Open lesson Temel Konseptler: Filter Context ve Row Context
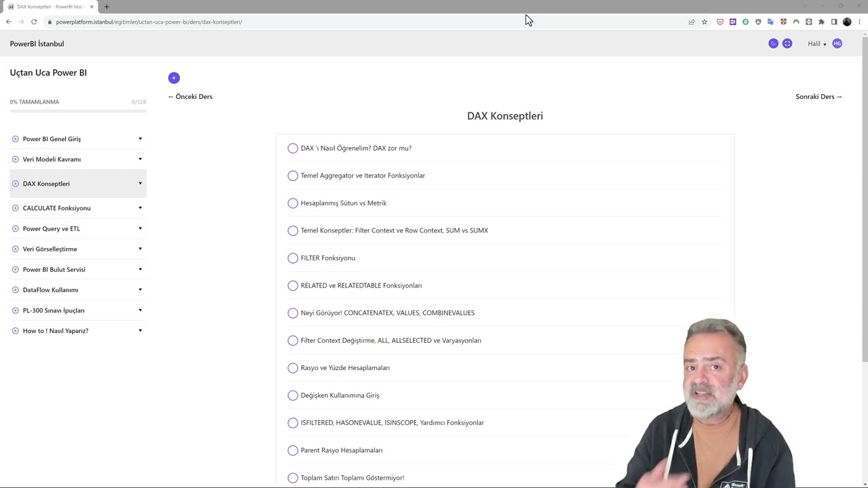The width and height of the screenshot is (868, 488). click(x=394, y=230)
